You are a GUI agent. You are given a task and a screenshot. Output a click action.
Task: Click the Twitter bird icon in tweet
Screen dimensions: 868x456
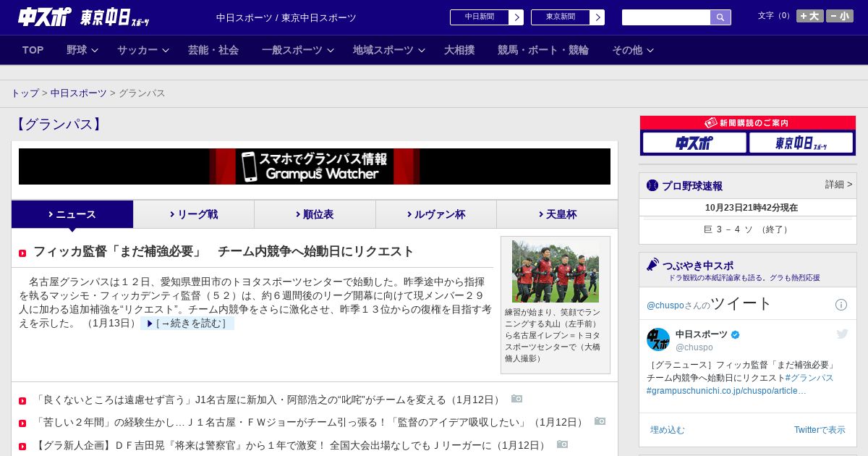pos(842,334)
